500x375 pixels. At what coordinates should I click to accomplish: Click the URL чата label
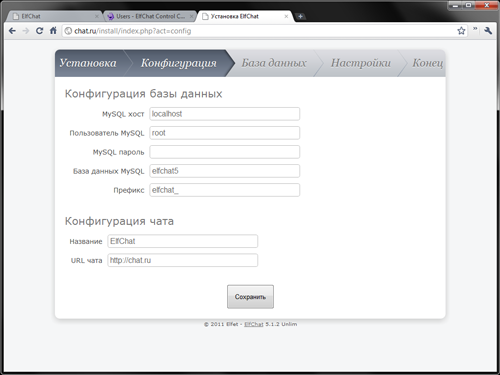click(86, 260)
